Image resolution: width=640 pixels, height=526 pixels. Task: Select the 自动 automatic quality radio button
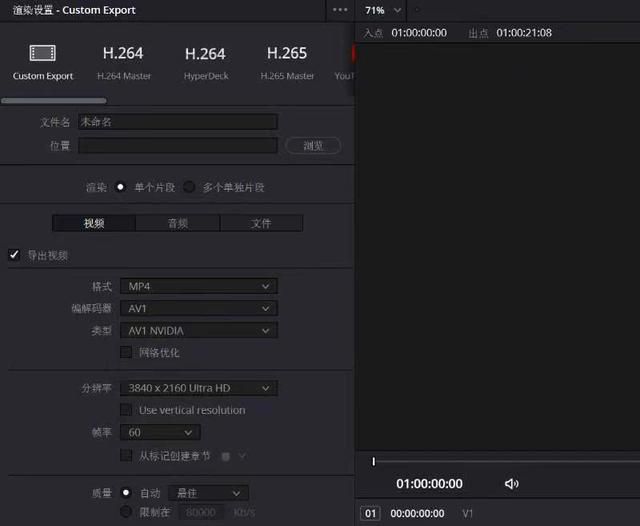(126, 493)
